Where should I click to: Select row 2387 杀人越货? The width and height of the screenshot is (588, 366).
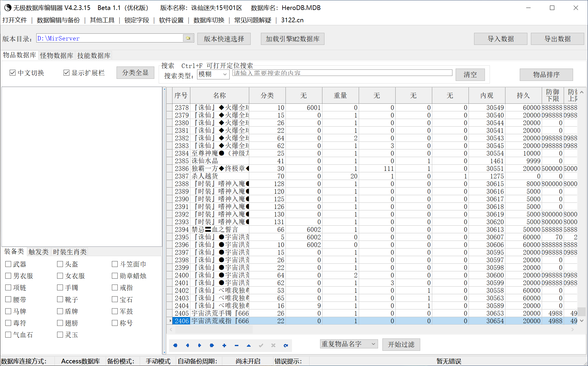tap(372, 176)
